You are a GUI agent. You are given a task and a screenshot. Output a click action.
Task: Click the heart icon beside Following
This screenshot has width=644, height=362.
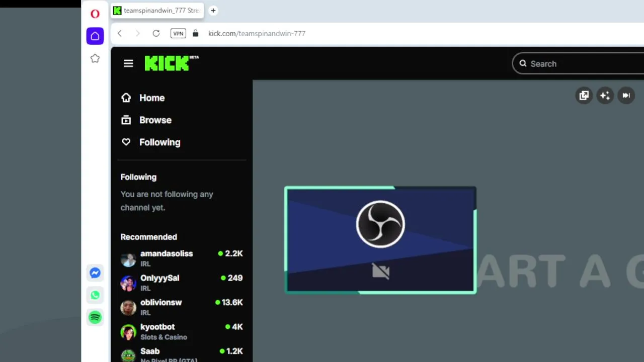click(126, 142)
